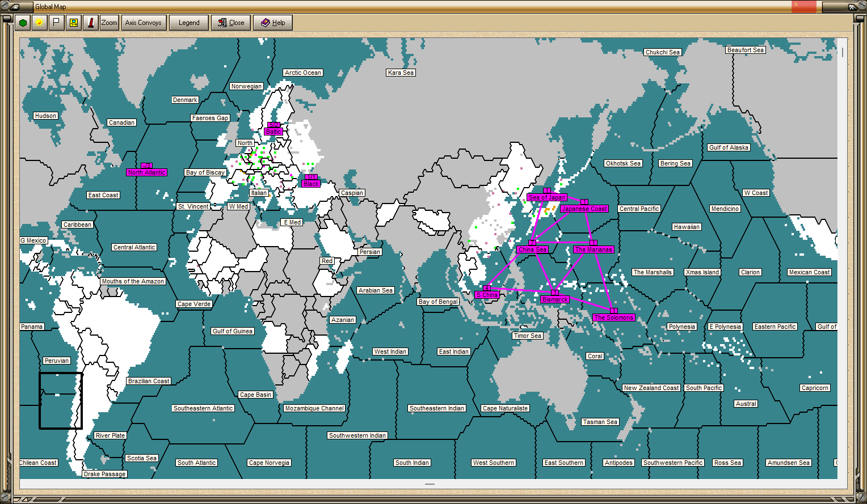This screenshot has width=867, height=504.
Task: Select the China Sea zone label
Action: (x=532, y=249)
